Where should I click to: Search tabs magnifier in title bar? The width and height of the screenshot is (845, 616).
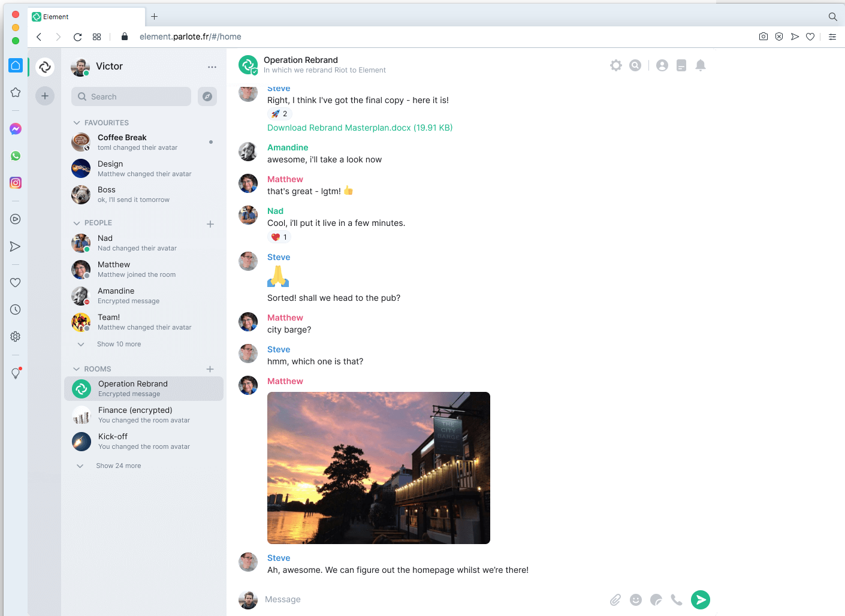point(832,17)
